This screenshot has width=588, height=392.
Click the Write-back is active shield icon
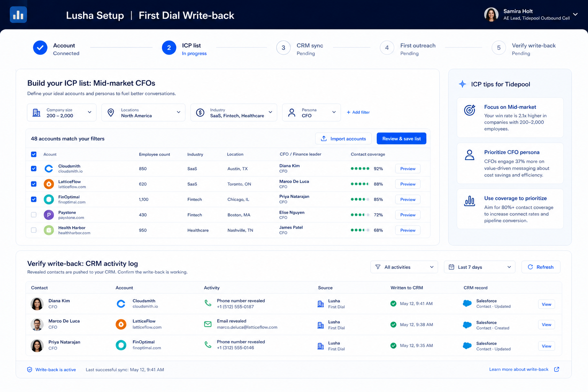[x=29, y=369]
